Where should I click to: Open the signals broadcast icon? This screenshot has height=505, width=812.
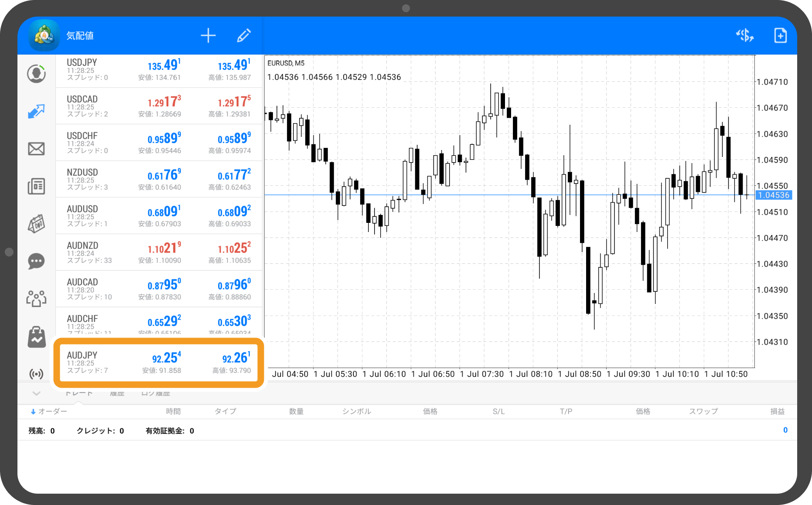click(37, 374)
